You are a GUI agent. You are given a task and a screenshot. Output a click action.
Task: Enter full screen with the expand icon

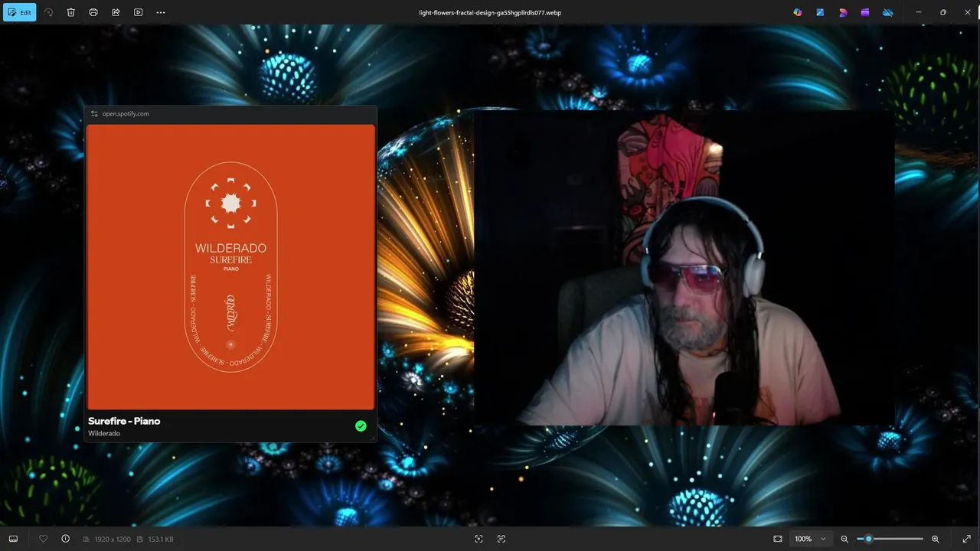click(966, 539)
